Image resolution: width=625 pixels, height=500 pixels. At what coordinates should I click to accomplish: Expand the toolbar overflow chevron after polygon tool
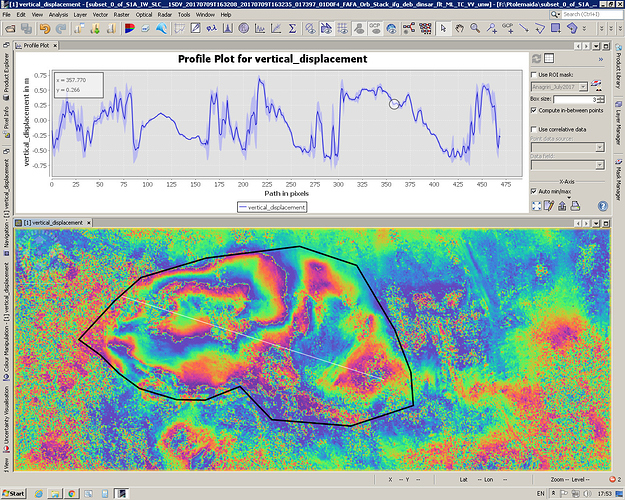(584, 29)
